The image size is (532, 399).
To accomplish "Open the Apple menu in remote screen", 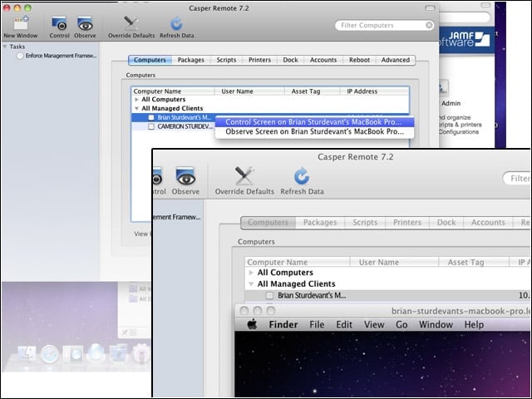I will coord(252,324).
